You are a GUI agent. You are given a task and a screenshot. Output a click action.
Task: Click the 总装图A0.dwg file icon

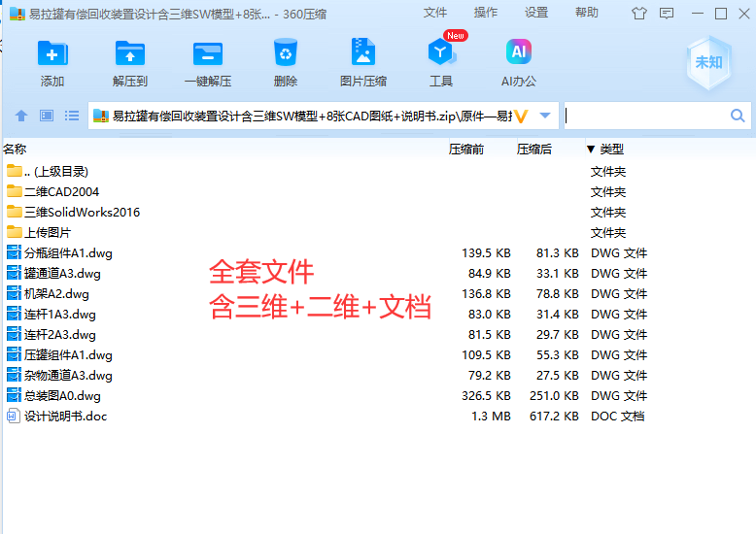(14, 395)
